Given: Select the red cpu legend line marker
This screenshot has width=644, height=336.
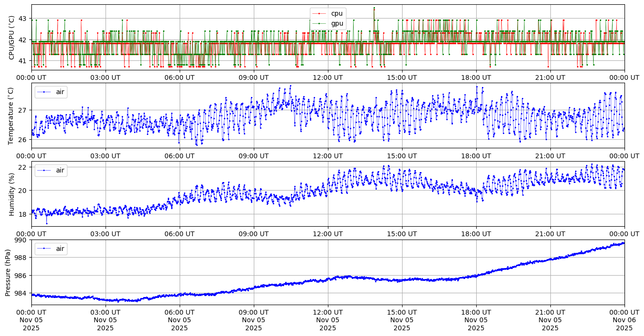Looking at the screenshot, I should click(x=319, y=13).
